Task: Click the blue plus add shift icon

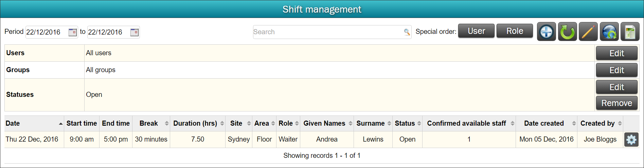Action: click(x=546, y=32)
